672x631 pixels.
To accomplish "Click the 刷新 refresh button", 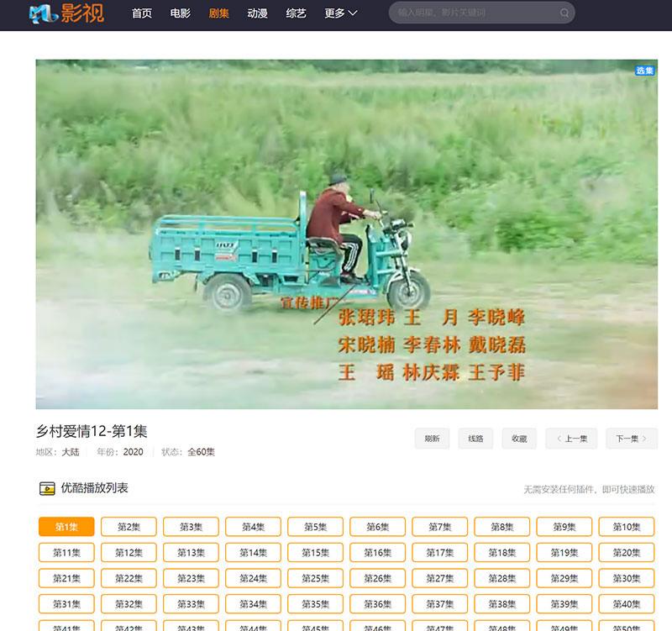I will click(x=432, y=439).
